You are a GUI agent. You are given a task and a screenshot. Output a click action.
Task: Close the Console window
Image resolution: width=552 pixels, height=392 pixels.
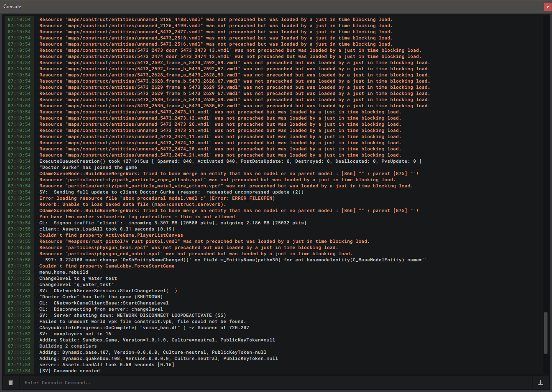click(547, 7)
